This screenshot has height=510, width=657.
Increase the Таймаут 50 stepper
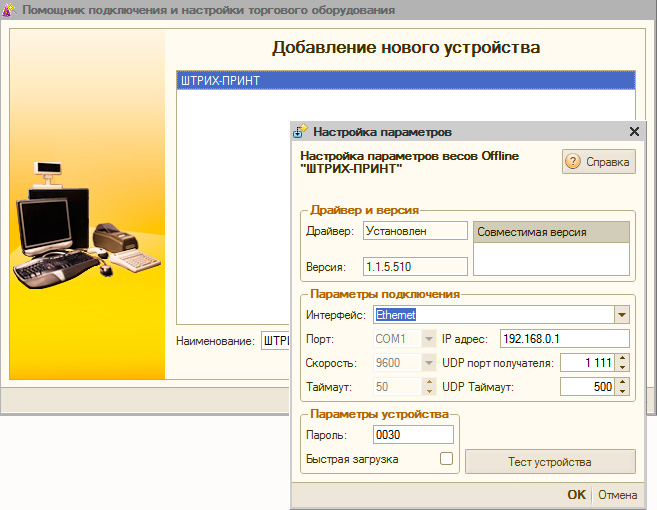(x=429, y=382)
